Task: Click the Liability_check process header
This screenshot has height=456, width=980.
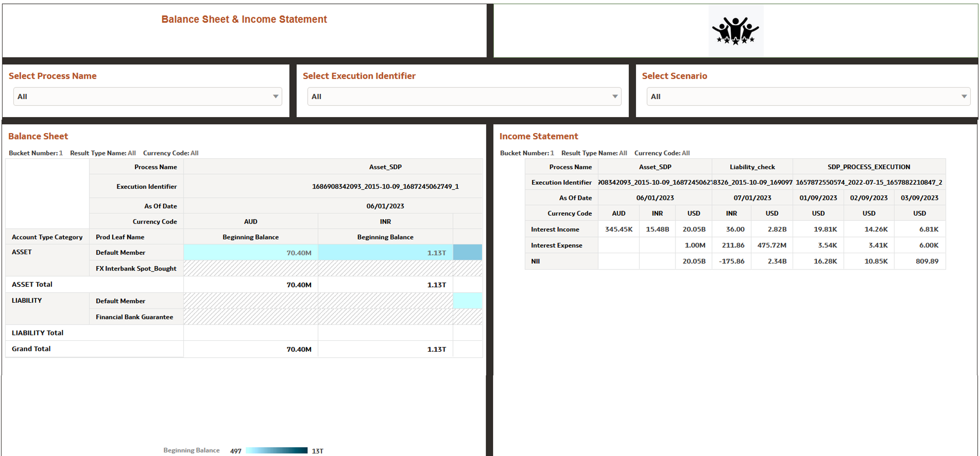Action: tap(752, 167)
